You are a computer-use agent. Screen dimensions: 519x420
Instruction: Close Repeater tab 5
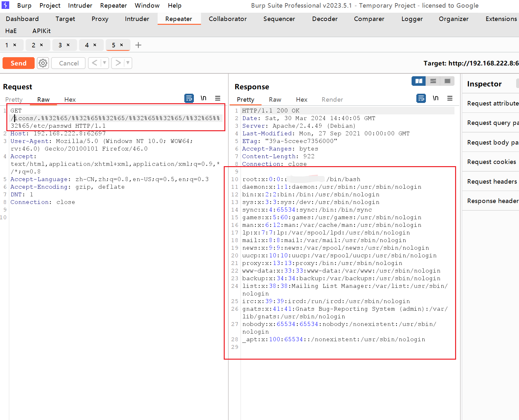(x=121, y=45)
